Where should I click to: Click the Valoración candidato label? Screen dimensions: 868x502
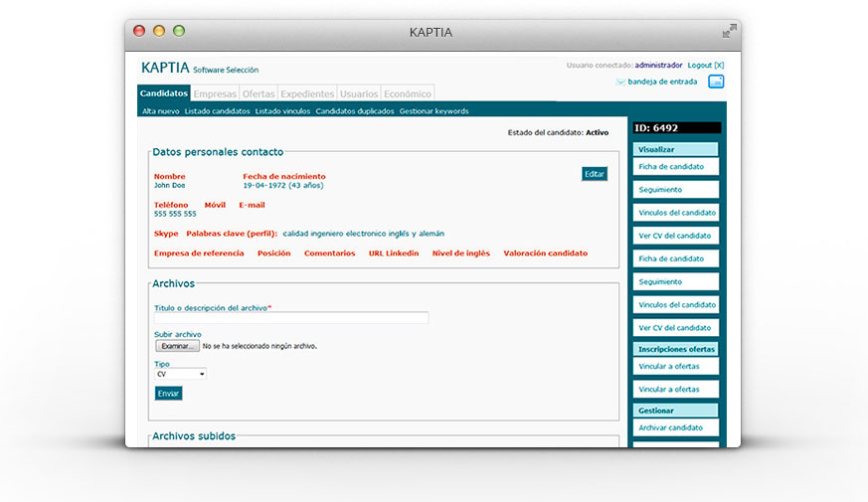click(545, 253)
